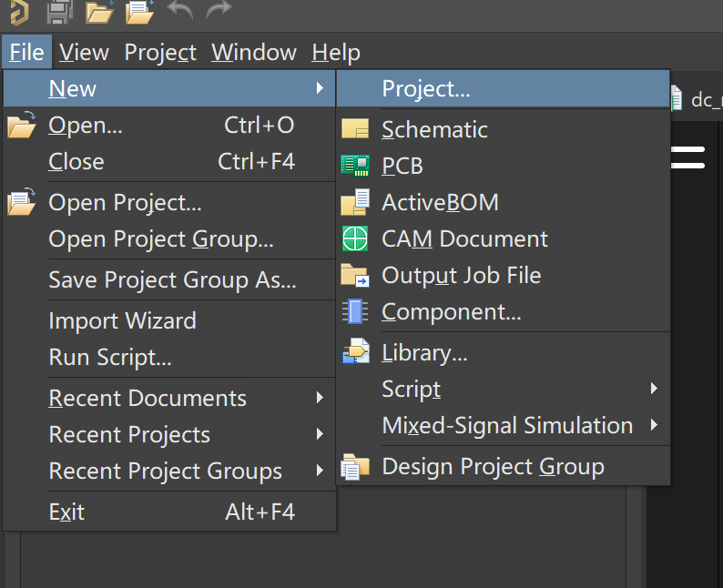This screenshot has height=588, width=723.
Task: Choose Import Wizard from File menu
Action: click(122, 320)
